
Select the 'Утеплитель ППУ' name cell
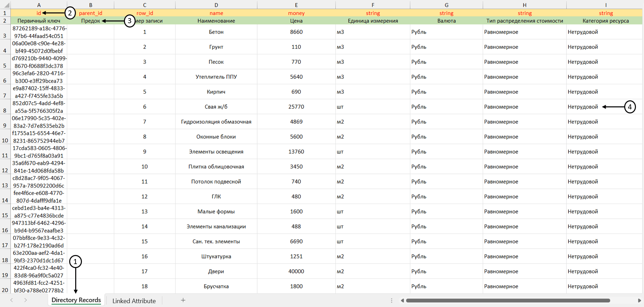216,77
